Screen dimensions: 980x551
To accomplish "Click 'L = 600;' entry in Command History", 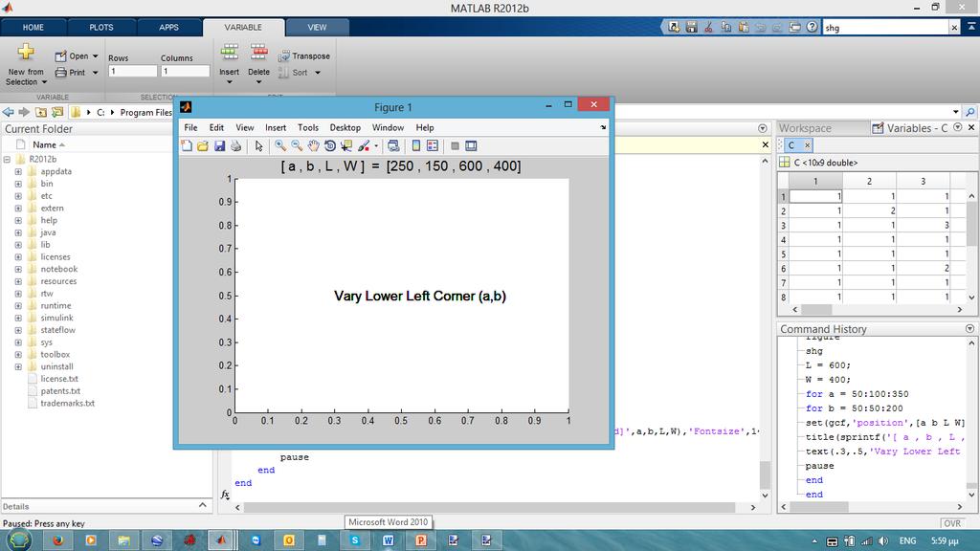I will click(x=828, y=365).
